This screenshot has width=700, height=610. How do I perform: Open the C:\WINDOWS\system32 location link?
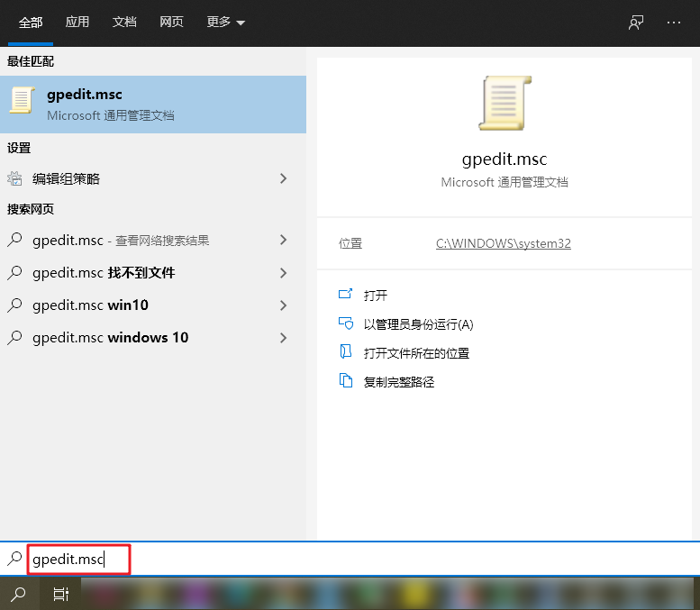[x=503, y=243]
